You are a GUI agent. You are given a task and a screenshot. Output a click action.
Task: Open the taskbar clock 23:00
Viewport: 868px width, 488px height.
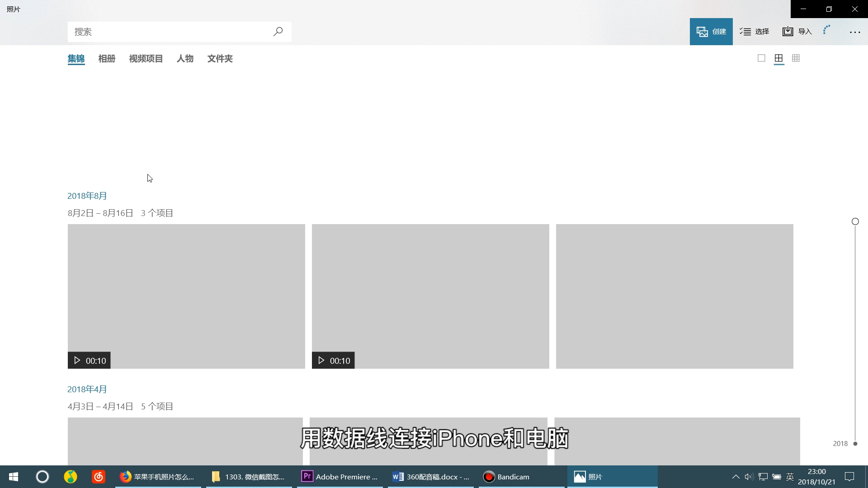pos(816,477)
